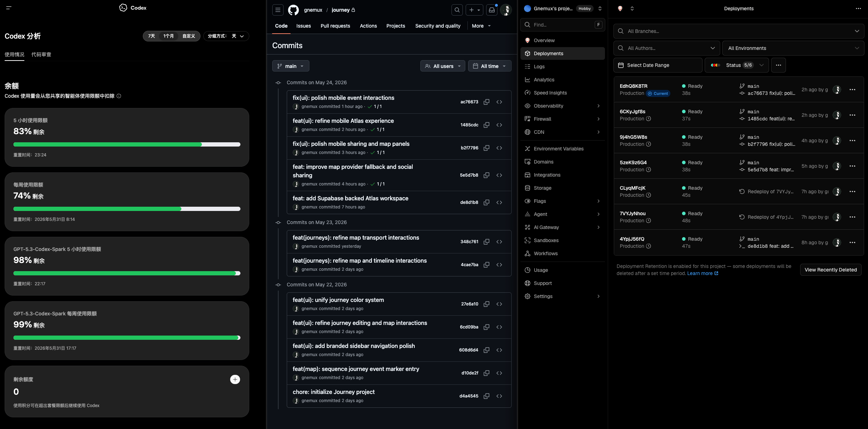Expand the AI Gateway sidebar section

click(563, 227)
